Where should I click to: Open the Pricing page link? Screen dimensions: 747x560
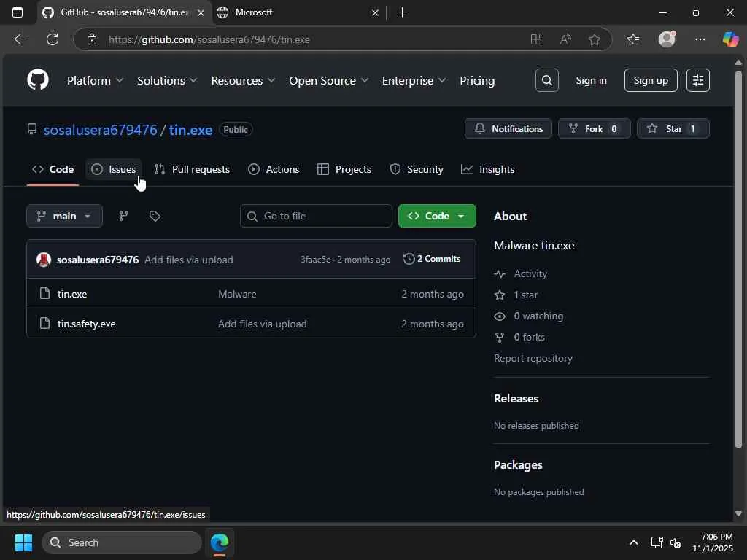click(477, 80)
